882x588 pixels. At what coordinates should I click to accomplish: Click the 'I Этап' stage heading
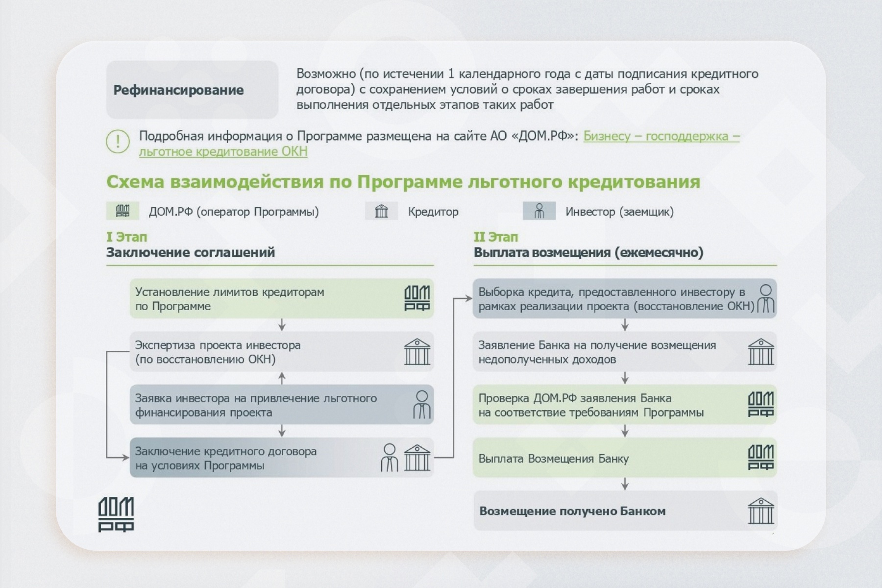[126, 237]
